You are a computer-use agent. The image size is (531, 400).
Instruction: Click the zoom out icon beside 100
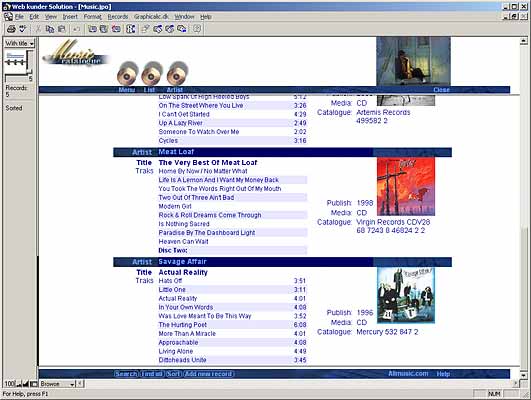tap(19, 384)
